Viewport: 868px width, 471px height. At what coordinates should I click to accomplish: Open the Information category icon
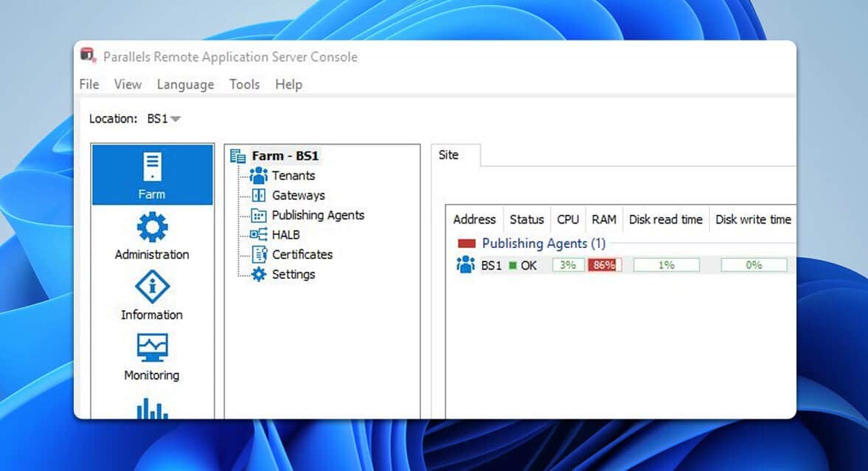[x=152, y=287]
